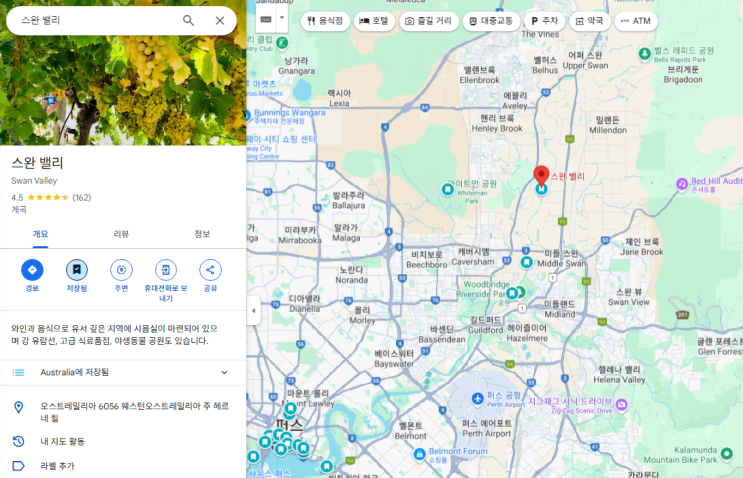Filter map by ATM chip

click(x=636, y=21)
